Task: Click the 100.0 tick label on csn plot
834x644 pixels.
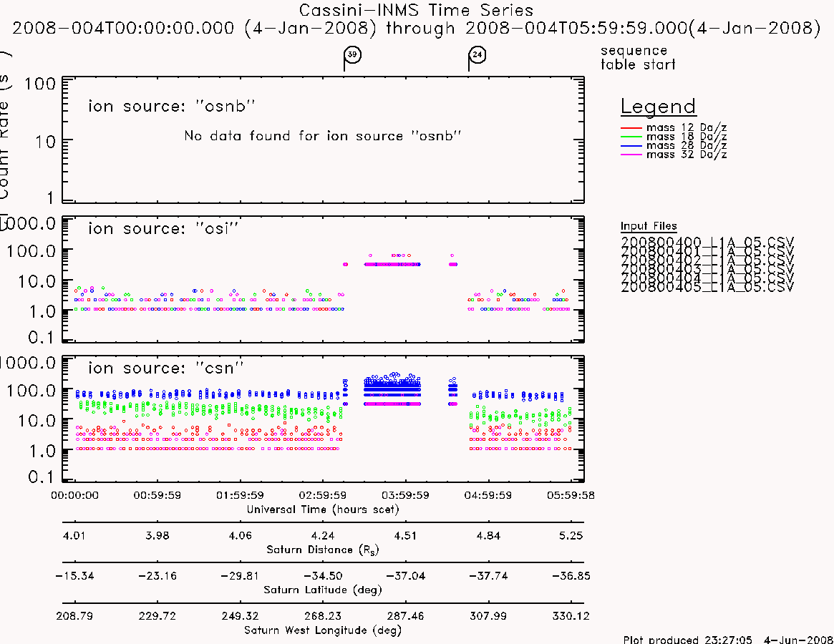Action: (31, 390)
